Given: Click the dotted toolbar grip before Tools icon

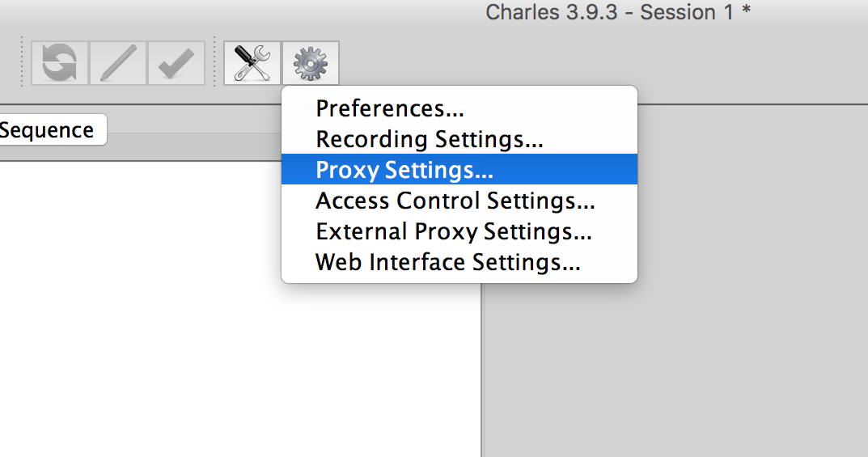Looking at the screenshot, I should pos(214,62).
